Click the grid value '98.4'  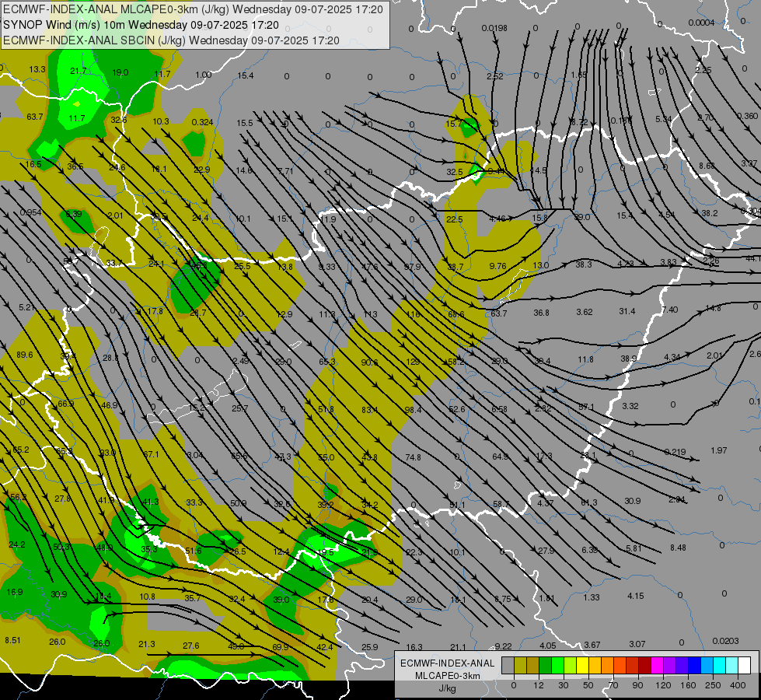413,410
